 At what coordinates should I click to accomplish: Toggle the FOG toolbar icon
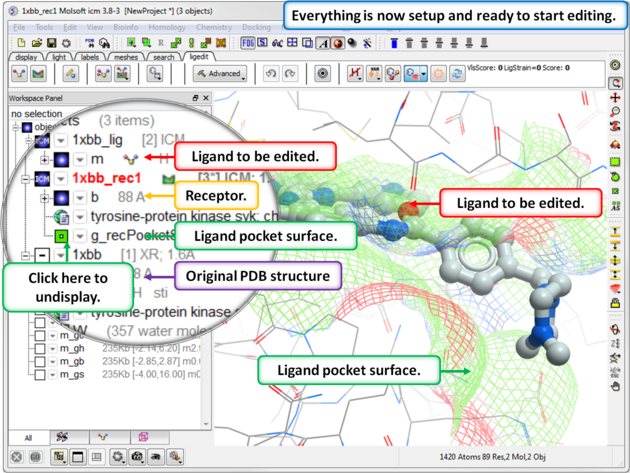click(249, 44)
